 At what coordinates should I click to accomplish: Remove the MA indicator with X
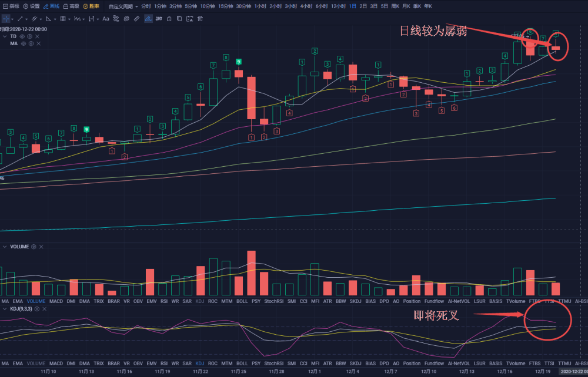tap(39, 43)
